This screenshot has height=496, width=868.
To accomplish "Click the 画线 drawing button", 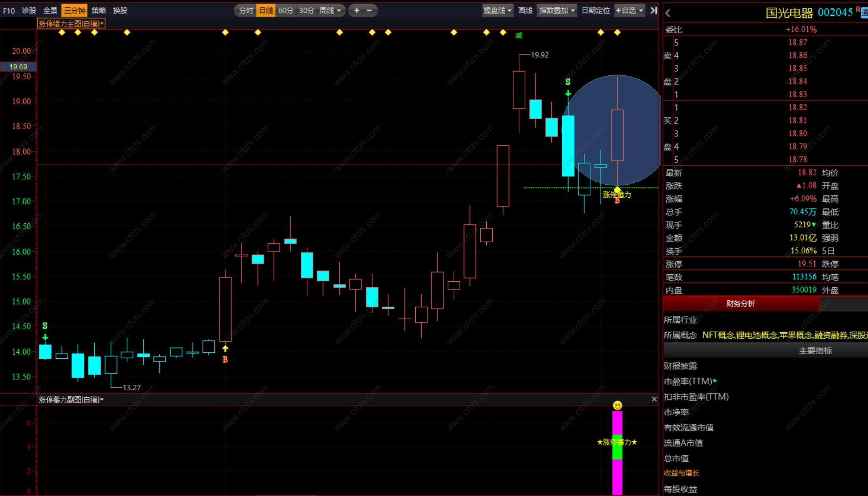I will tap(525, 11).
